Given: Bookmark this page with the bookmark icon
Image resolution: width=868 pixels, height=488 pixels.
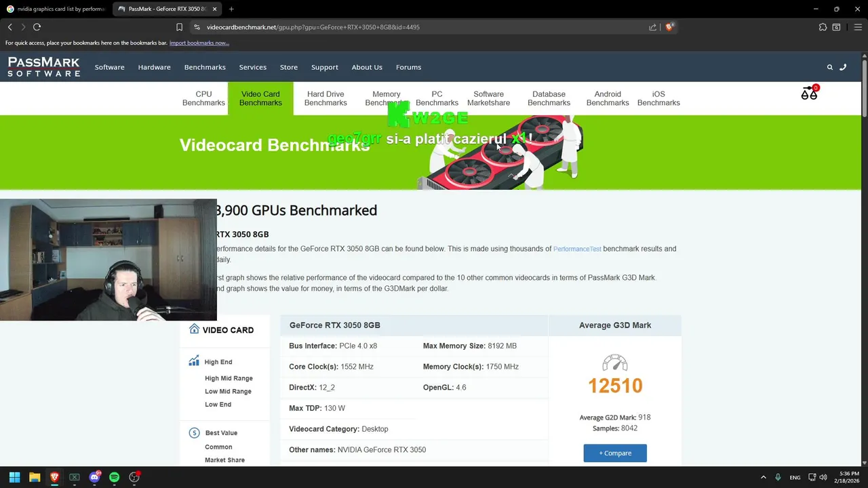Looking at the screenshot, I should click(179, 27).
